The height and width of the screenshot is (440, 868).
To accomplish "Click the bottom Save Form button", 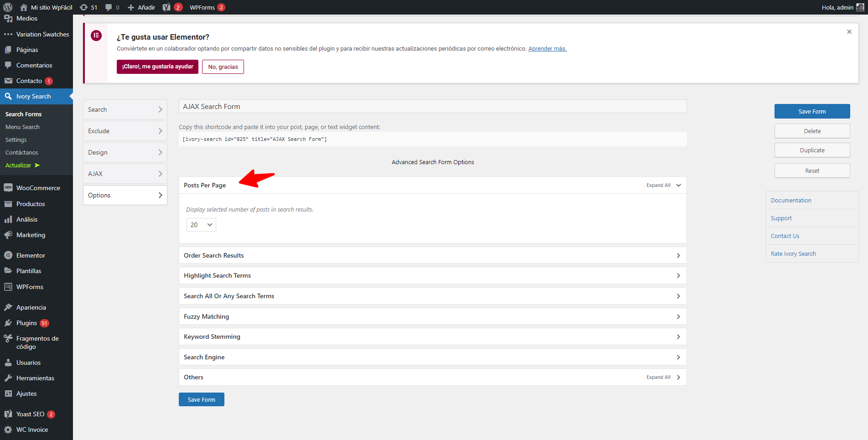I will point(202,399).
